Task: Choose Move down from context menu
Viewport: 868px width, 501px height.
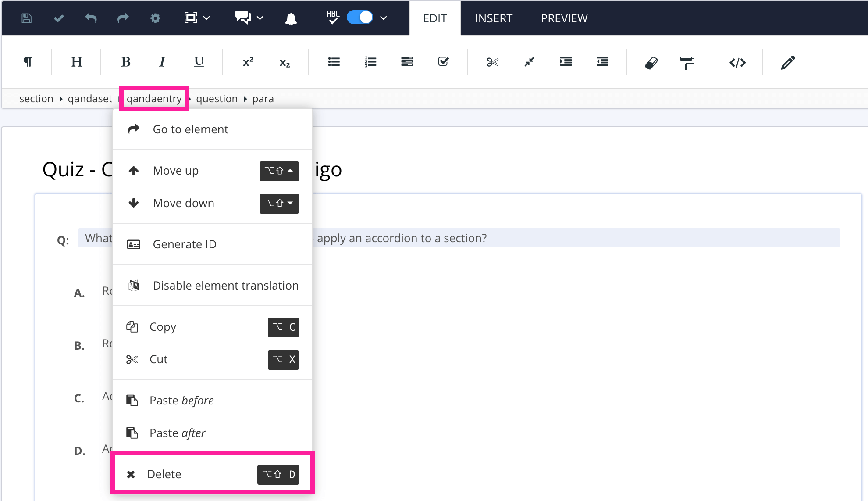Action: [x=213, y=203]
